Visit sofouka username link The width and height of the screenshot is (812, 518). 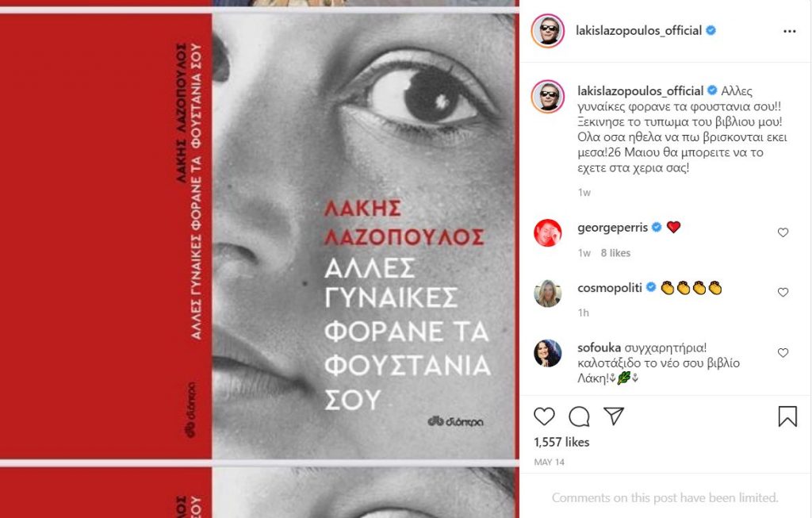tap(599, 347)
